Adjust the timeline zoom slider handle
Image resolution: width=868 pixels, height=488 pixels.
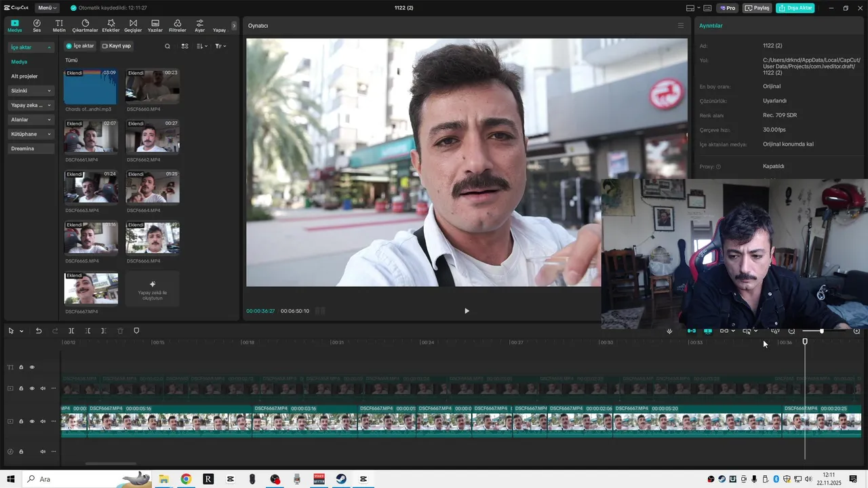click(x=821, y=331)
